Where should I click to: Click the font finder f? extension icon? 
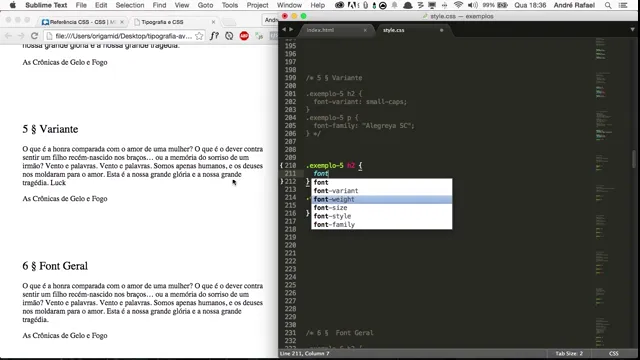pyautogui.click(x=214, y=36)
